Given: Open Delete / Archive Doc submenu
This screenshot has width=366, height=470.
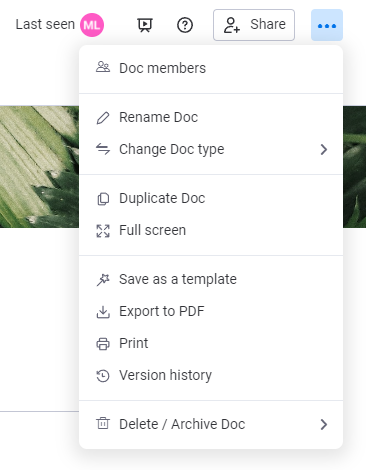Looking at the screenshot, I should pos(211,424).
